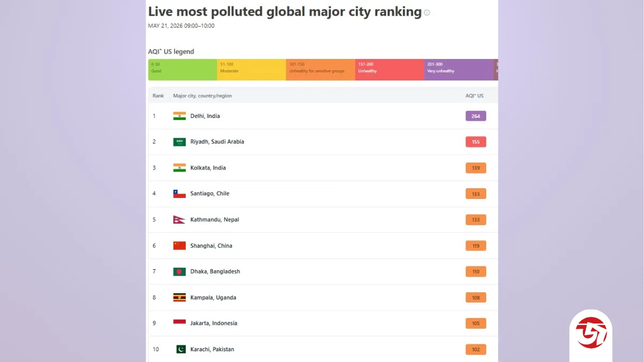Click the purple 264 AQI badge
This screenshot has height=362, width=644.
pos(475,116)
